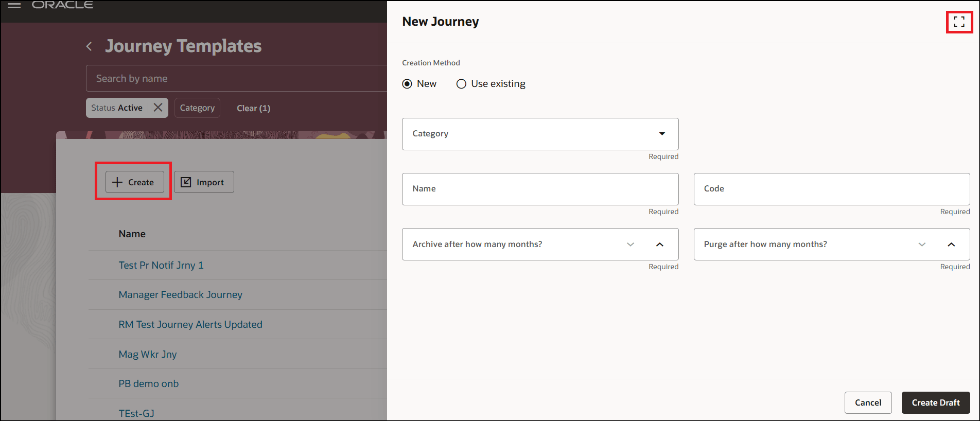Click the Name input field
The height and width of the screenshot is (421, 980).
[x=540, y=189]
